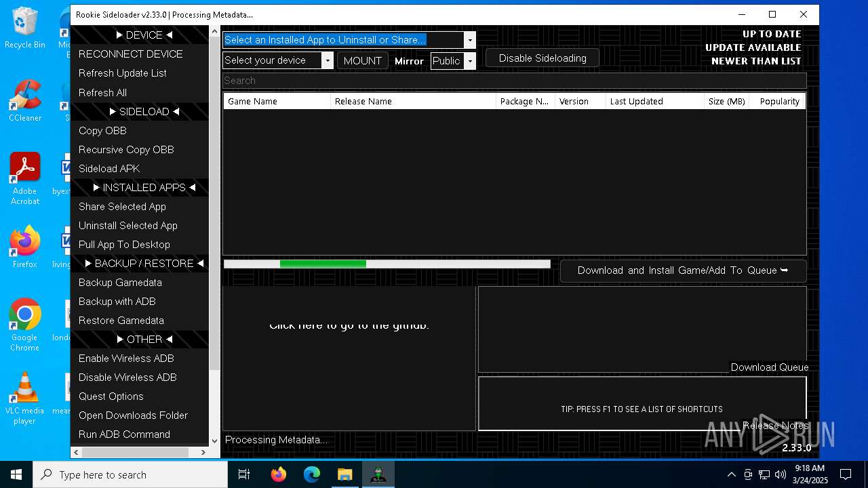Open Firefox from taskbar
The width and height of the screenshot is (868, 488).
tap(278, 474)
